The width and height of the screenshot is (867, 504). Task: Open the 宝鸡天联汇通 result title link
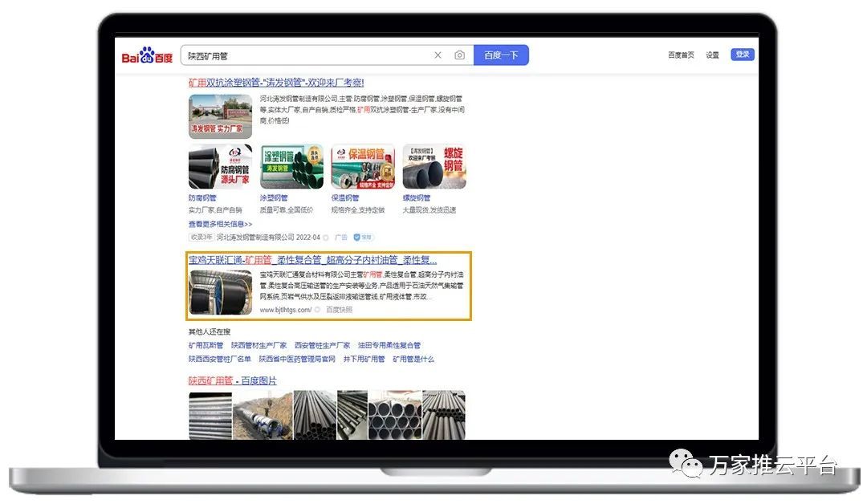312,260
